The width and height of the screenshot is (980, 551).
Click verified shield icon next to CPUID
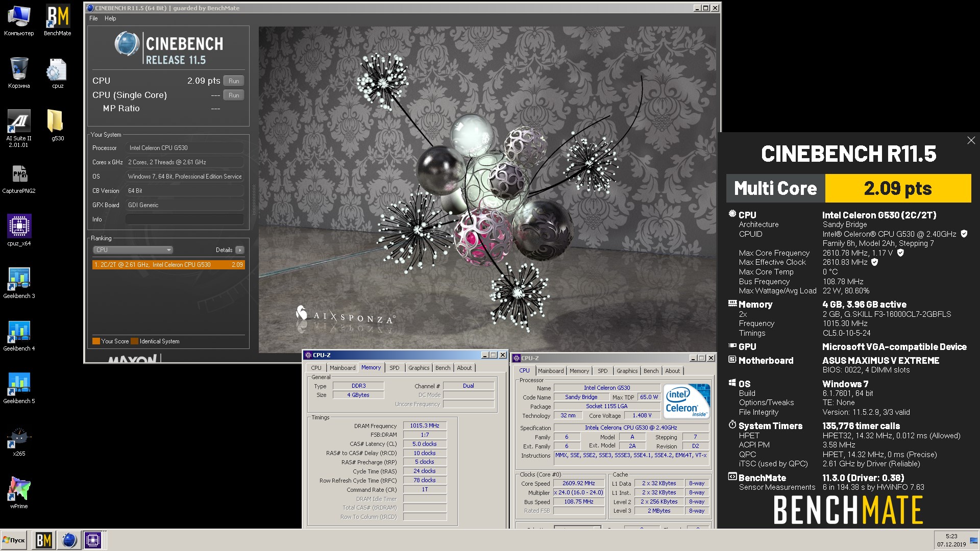964,234
